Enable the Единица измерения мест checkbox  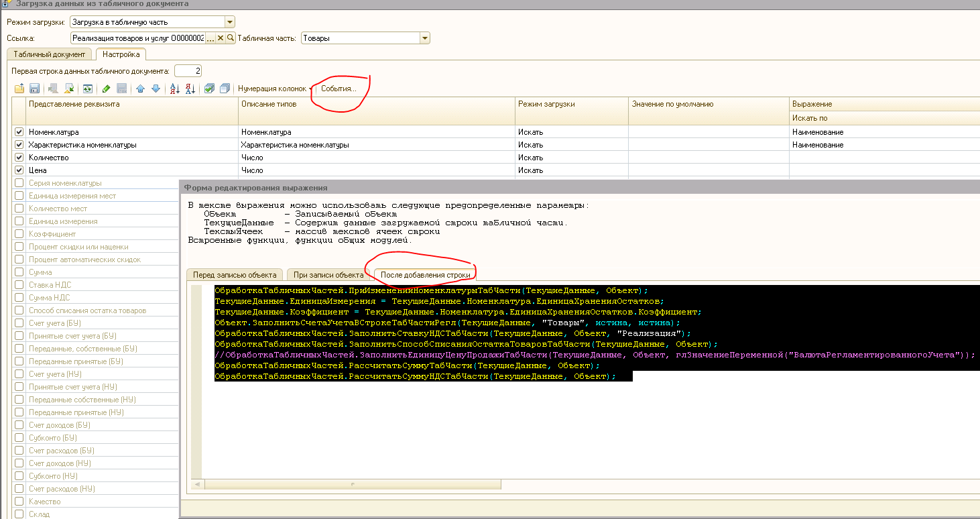tap(19, 196)
